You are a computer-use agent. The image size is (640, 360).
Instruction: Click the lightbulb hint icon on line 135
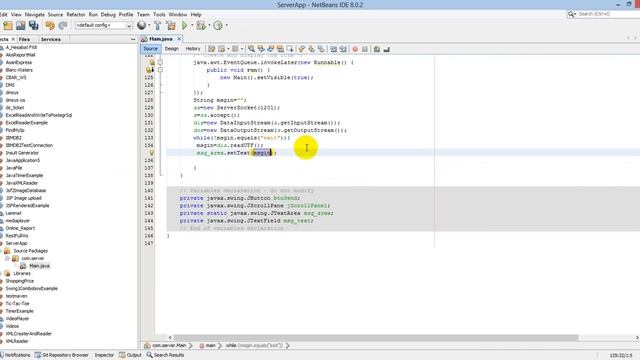[x=151, y=153]
